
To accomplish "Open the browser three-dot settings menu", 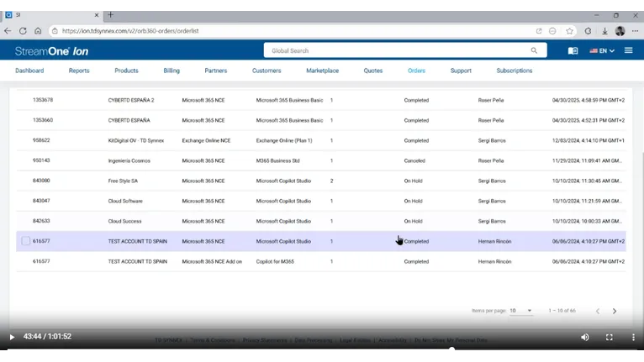I will pos(635,31).
